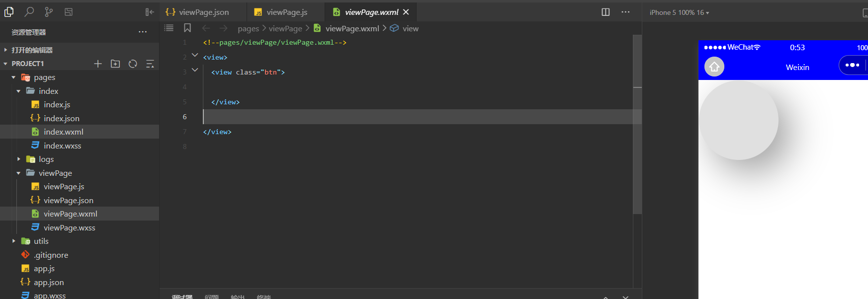Refresh the PROJECT1 file tree
The height and width of the screenshot is (299, 868).
click(x=133, y=64)
